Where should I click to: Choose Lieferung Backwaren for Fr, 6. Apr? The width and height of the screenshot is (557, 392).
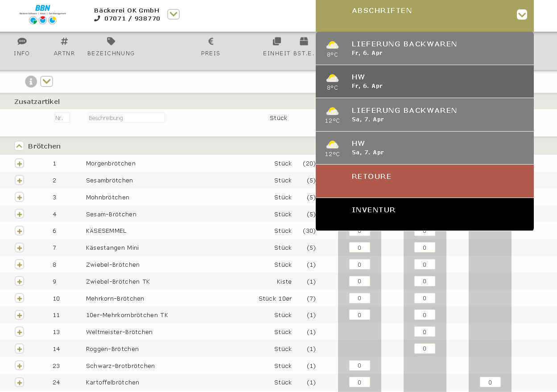pyautogui.click(x=424, y=48)
